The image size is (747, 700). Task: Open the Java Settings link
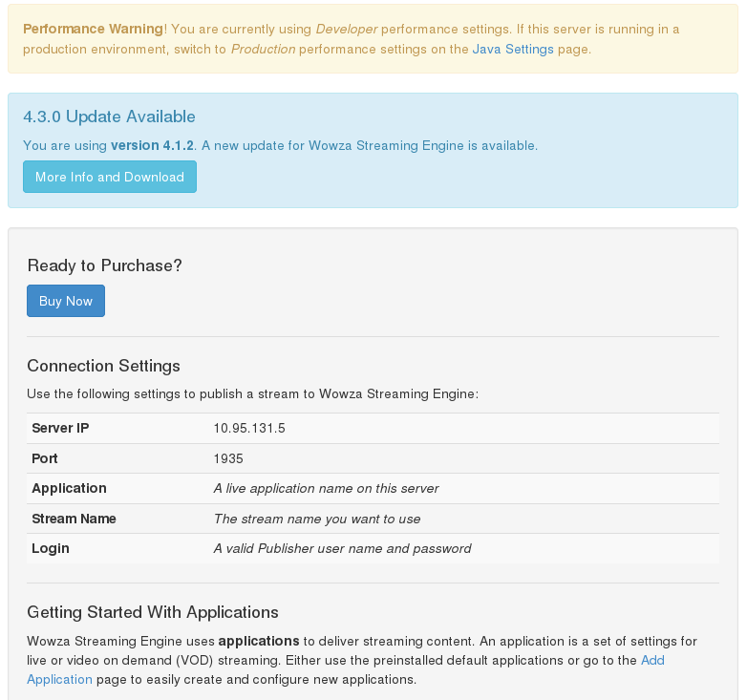tap(513, 49)
